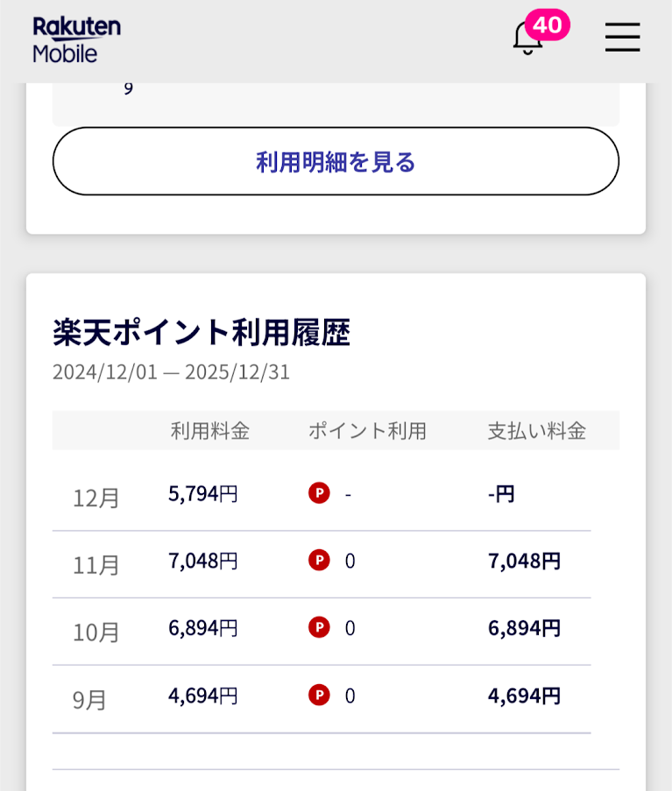672x791 pixels.
Task: Click the point icon in 11月 row
Action: click(319, 561)
